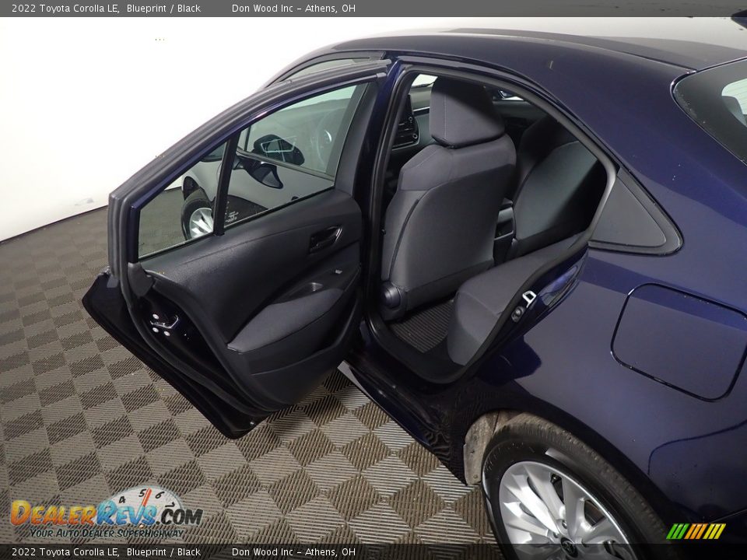
Task: Click the '.com' text in the DealerRevs logo
Action: 180,515
